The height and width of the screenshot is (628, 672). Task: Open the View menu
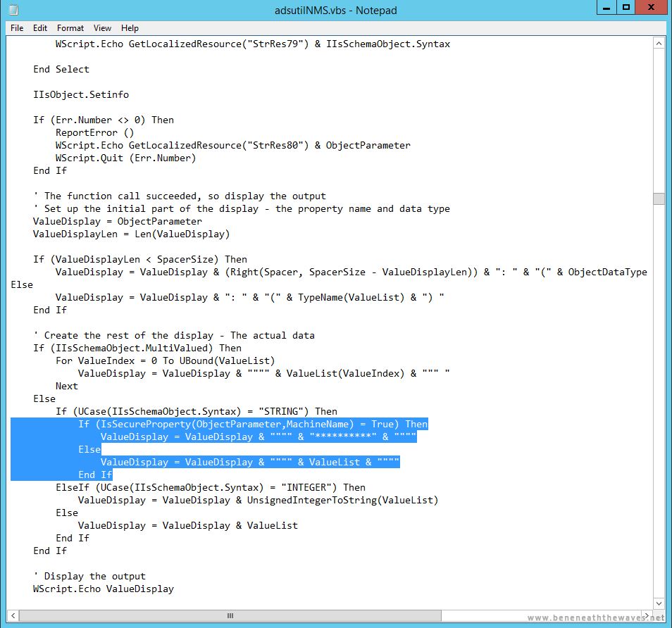pyautogui.click(x=102, y=28)
